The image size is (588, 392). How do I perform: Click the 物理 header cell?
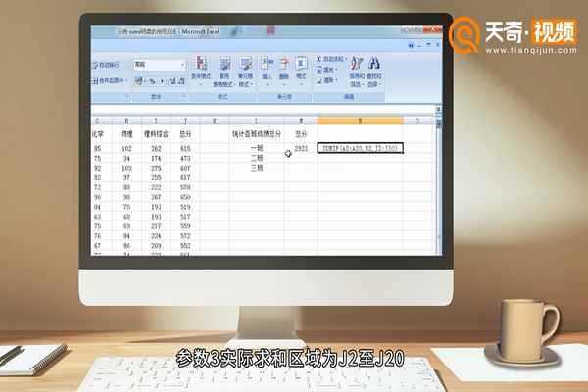[x=126, y=134]
